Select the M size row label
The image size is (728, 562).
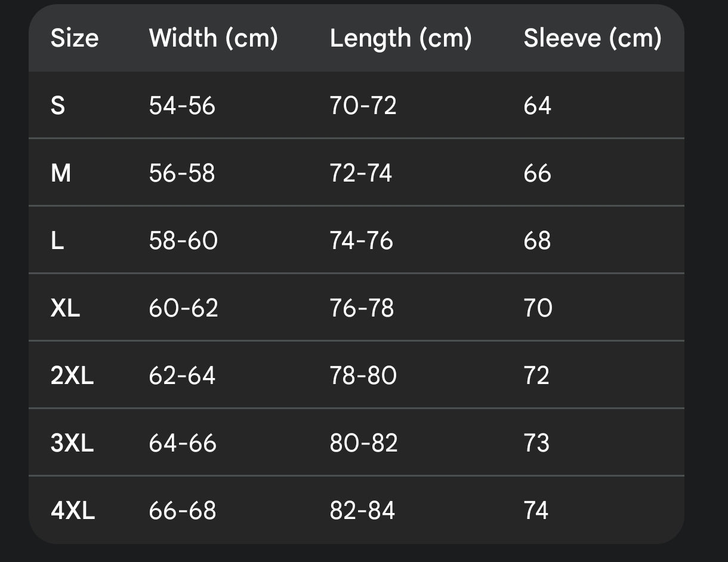tap(61, 174)
